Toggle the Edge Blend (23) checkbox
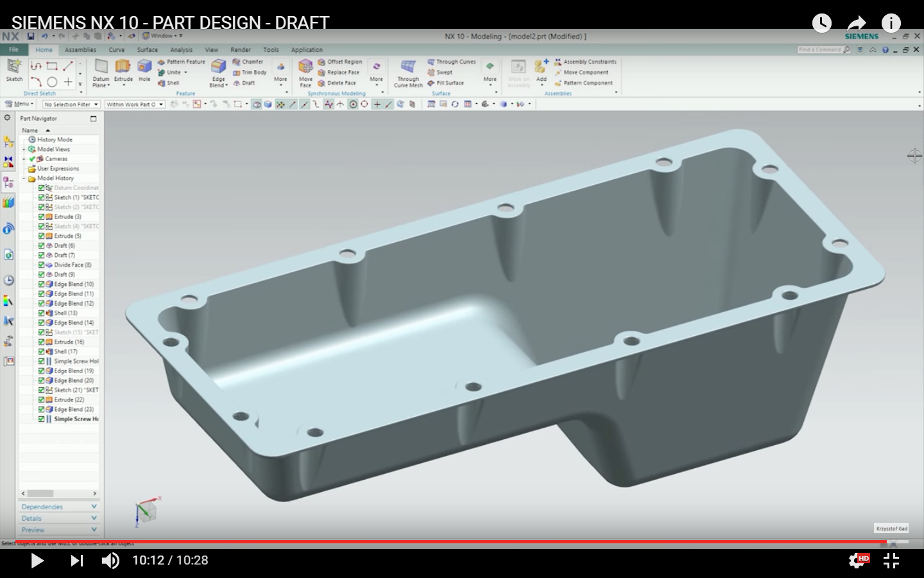Viewport: 924px width, 578px height. point(41,409)
